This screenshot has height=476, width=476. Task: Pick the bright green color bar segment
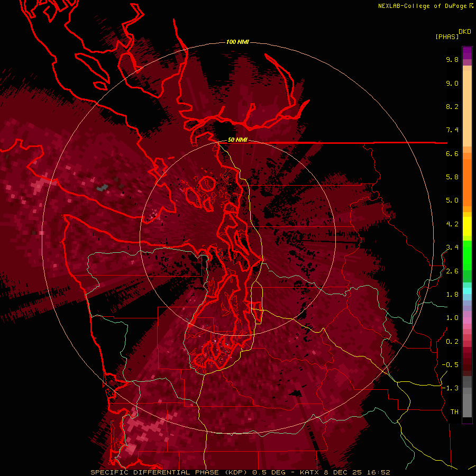(x=467, y=255)
